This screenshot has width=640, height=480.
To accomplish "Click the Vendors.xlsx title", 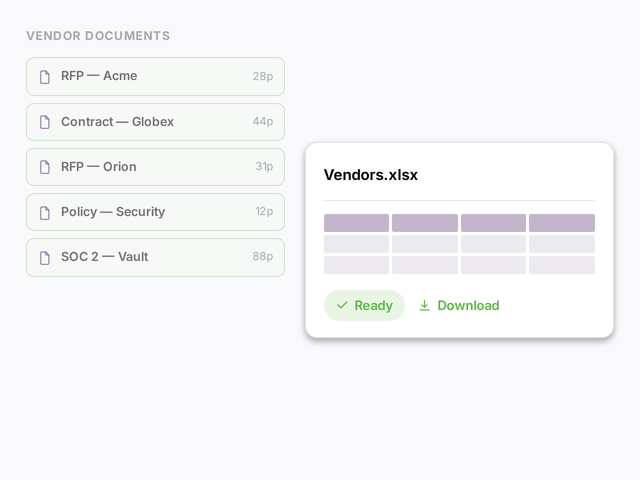I will [371, 175].
